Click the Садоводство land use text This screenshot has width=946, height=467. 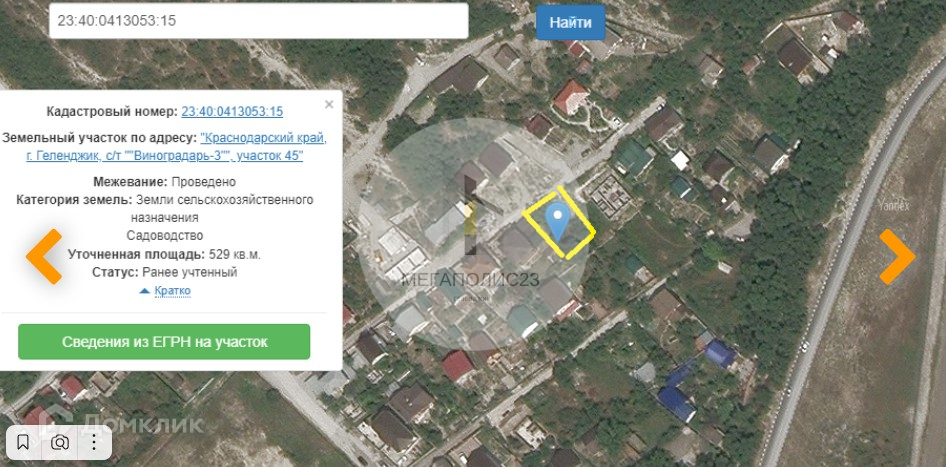pyautogui.click(x=165, y=235)
